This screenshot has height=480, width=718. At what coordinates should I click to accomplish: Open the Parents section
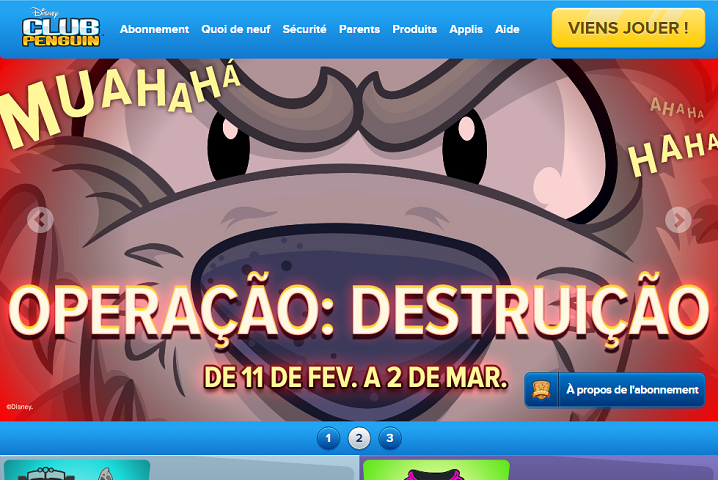coord(359,29)
